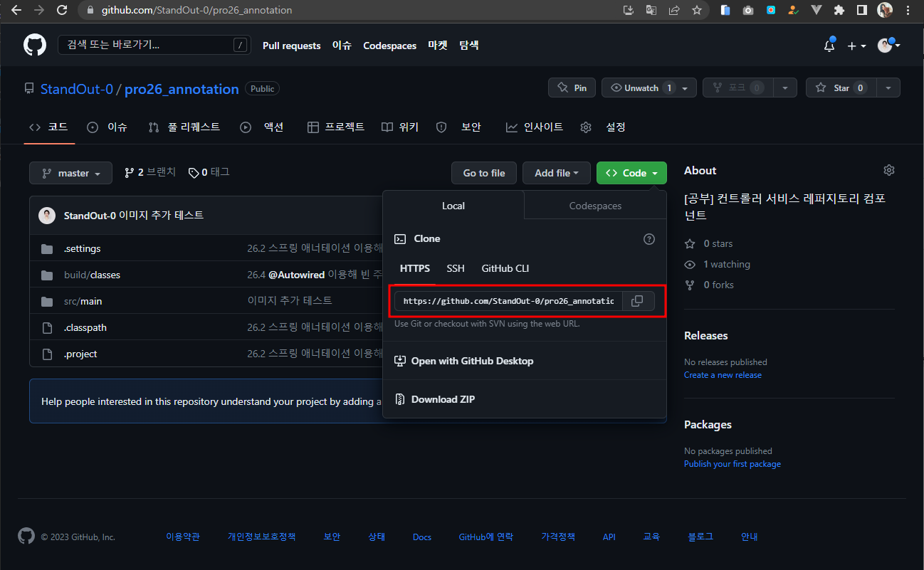Open 마켓 in header nav
The width and height of the screenshot is (924, 570).
click(x=438, y=46)
